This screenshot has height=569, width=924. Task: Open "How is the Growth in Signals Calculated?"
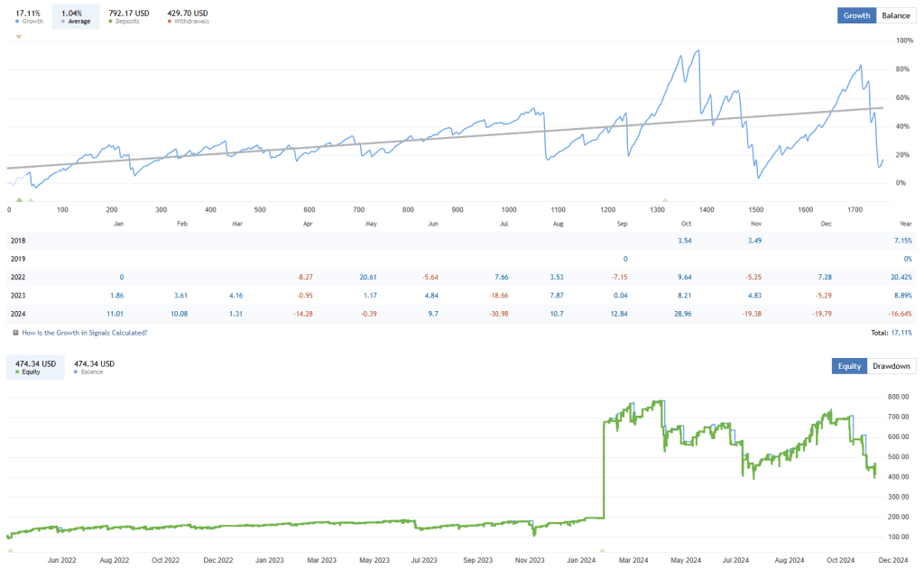tap(84, 333)
